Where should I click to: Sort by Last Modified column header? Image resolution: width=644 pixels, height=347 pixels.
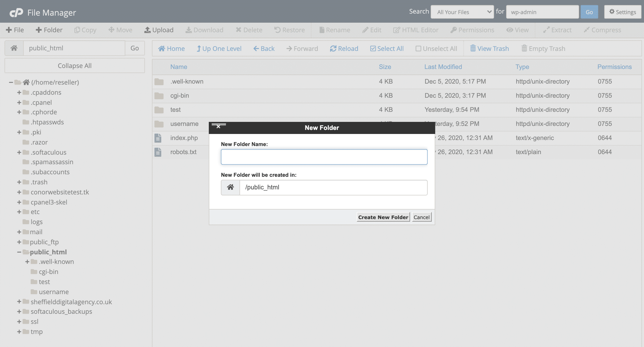(443, 67)
